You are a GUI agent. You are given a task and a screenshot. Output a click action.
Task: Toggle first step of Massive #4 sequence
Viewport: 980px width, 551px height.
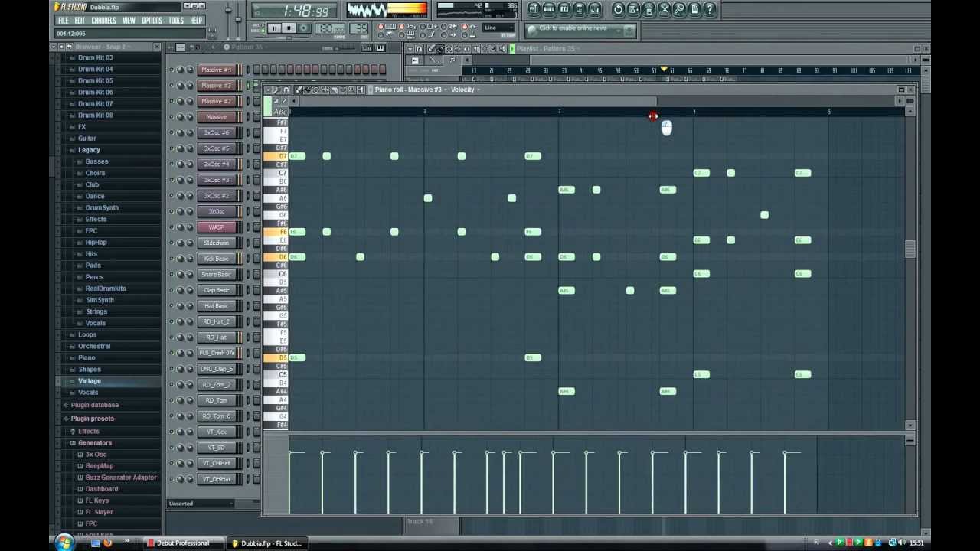click(x=256, y=70)
